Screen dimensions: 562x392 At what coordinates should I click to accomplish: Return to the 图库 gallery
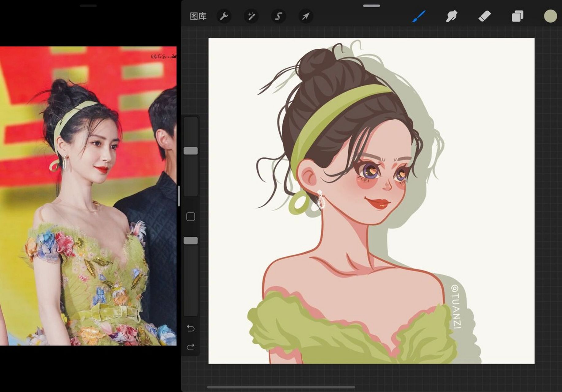tap(199, 17)
